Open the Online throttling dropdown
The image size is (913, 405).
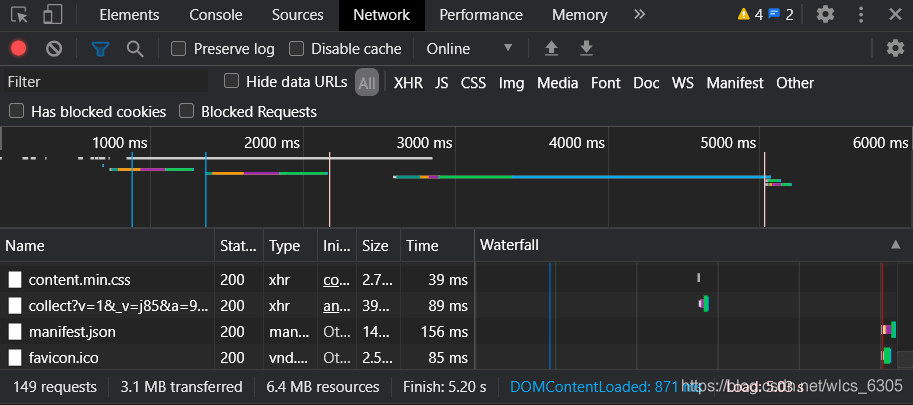pos(469,49)
